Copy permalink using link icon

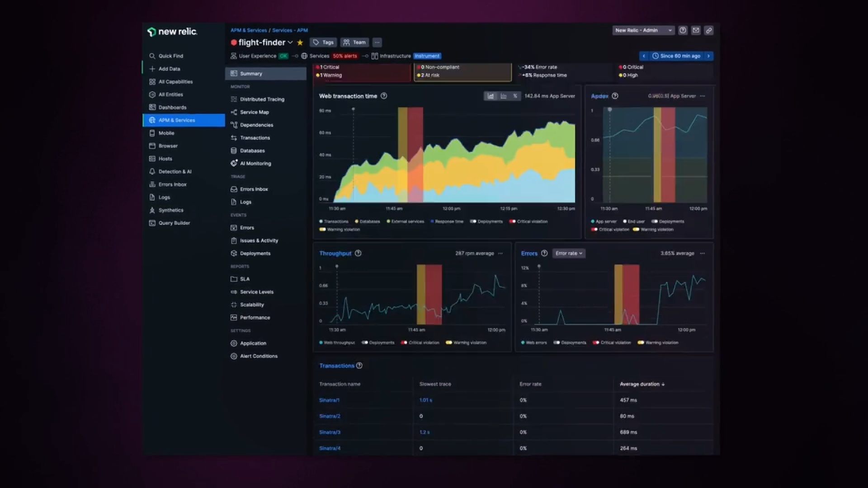(x=709, y=30)
